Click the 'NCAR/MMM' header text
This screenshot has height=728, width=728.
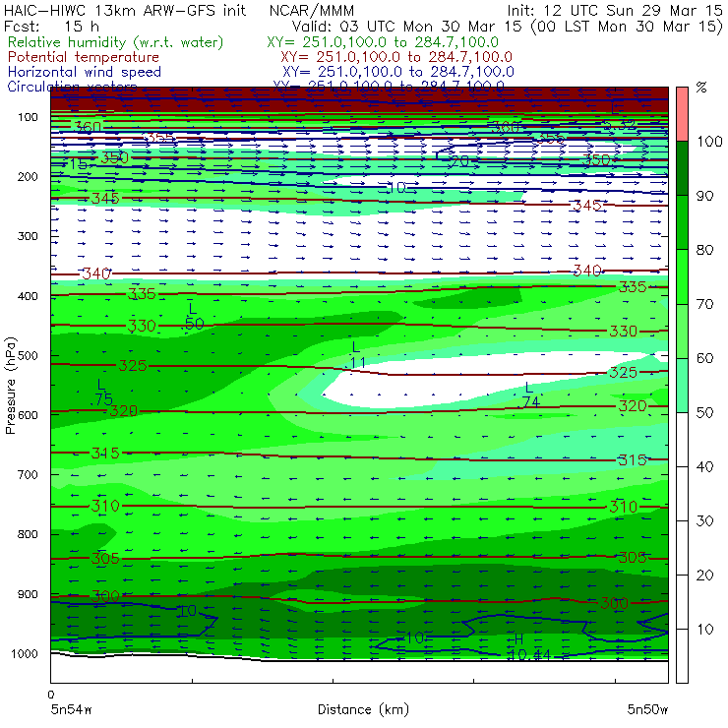coord(312,10)
